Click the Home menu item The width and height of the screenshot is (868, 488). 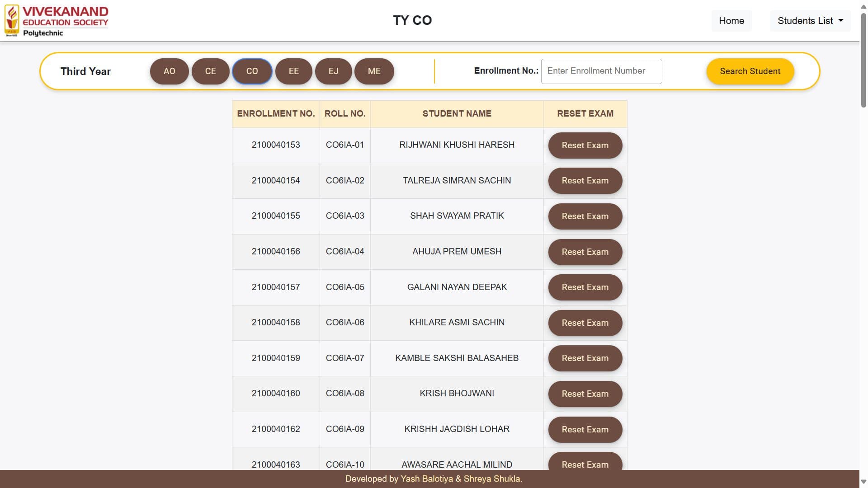pos(731,20)
